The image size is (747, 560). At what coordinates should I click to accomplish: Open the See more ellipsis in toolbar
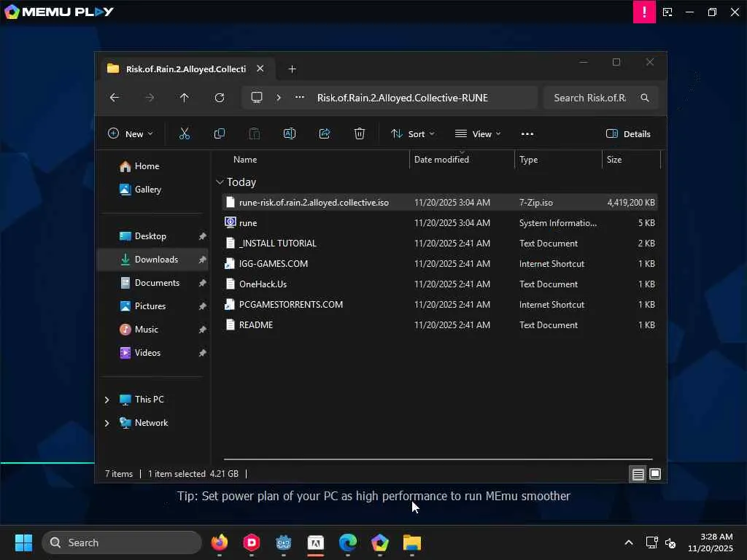pyautogui.click(x=527, y=134)
